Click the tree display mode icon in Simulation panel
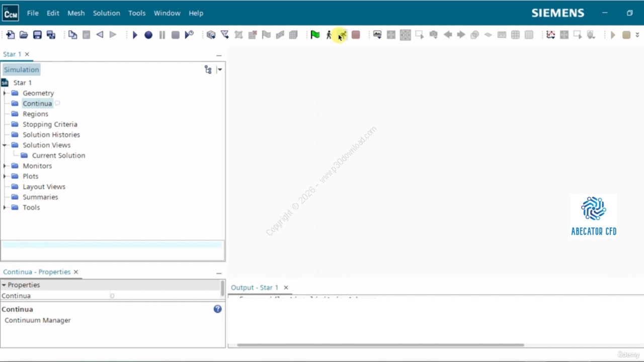Viewport: 644px width, 362px height. pos(208,70)
